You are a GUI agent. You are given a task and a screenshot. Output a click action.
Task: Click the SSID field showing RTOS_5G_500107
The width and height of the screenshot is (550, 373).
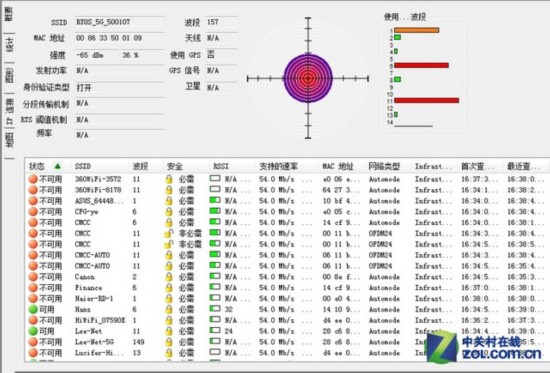click(x=119, y=22)
